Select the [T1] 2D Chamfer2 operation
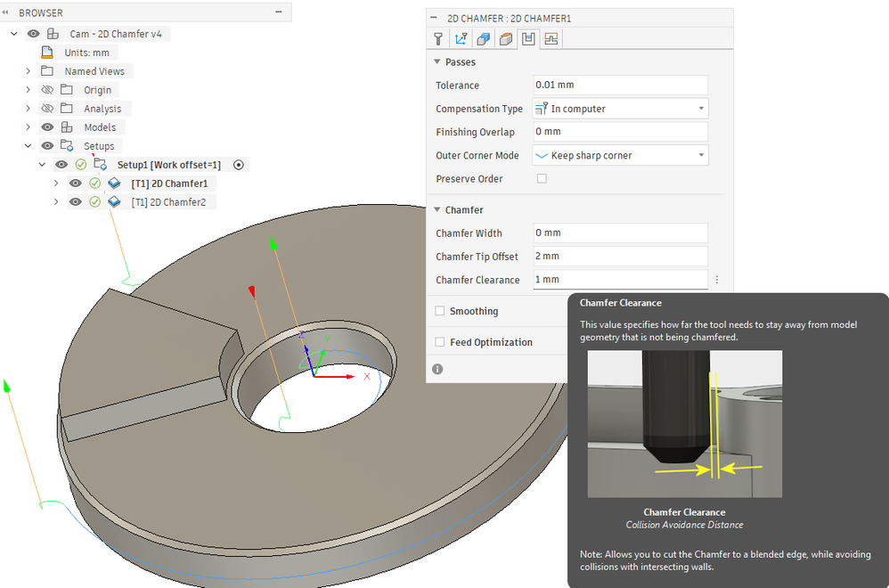Viewport: 889px width, 588px height. coord(168,202)
